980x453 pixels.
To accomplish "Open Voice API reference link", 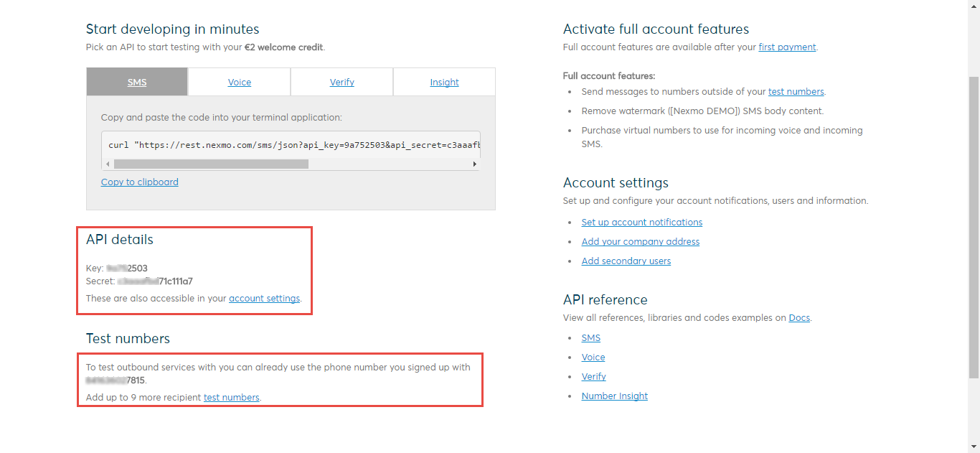I will (x=593, y=358).
